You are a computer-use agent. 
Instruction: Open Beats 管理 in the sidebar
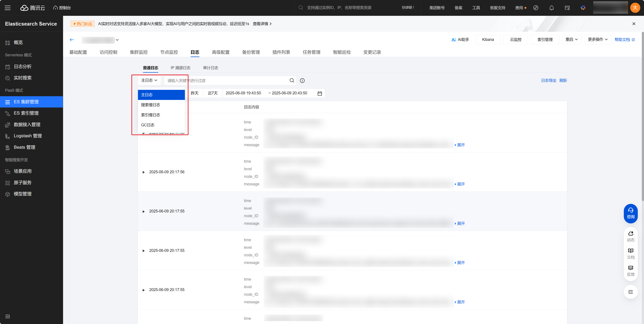point(31,147)
